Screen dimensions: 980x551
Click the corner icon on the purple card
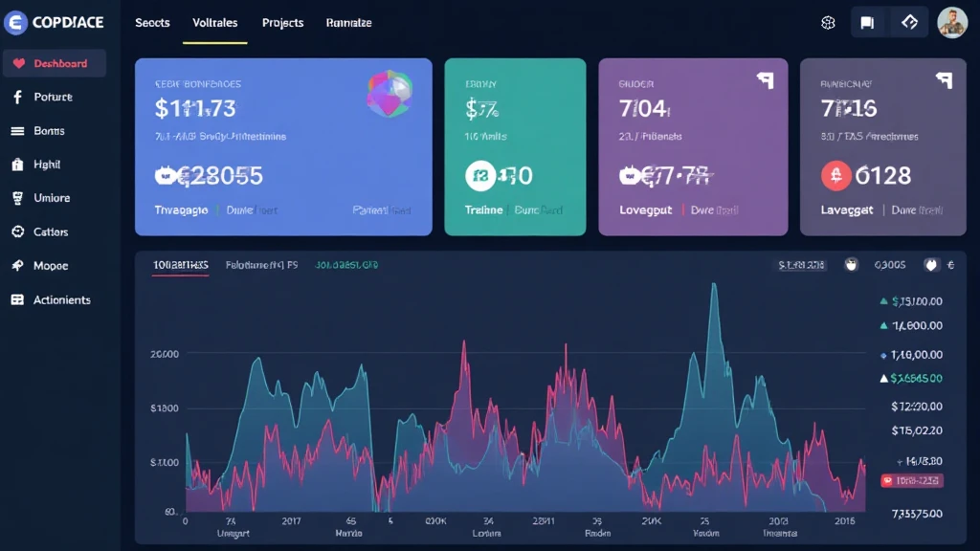(765, 81)
